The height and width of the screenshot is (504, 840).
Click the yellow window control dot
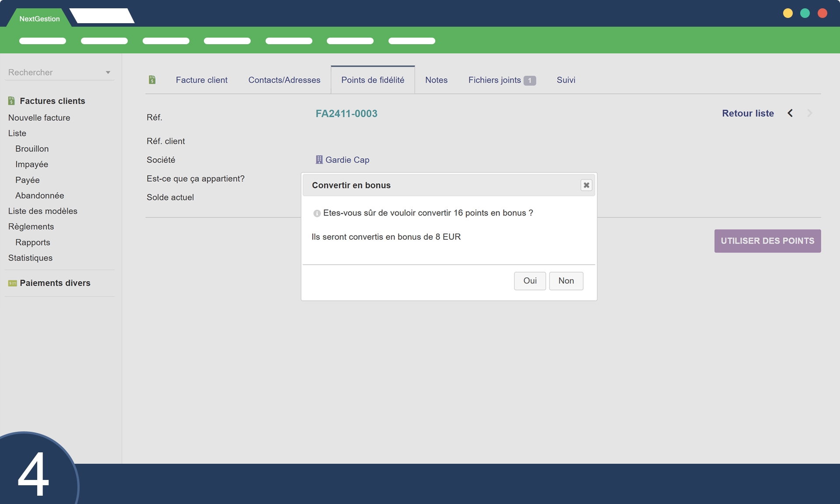tap(787, 13)
